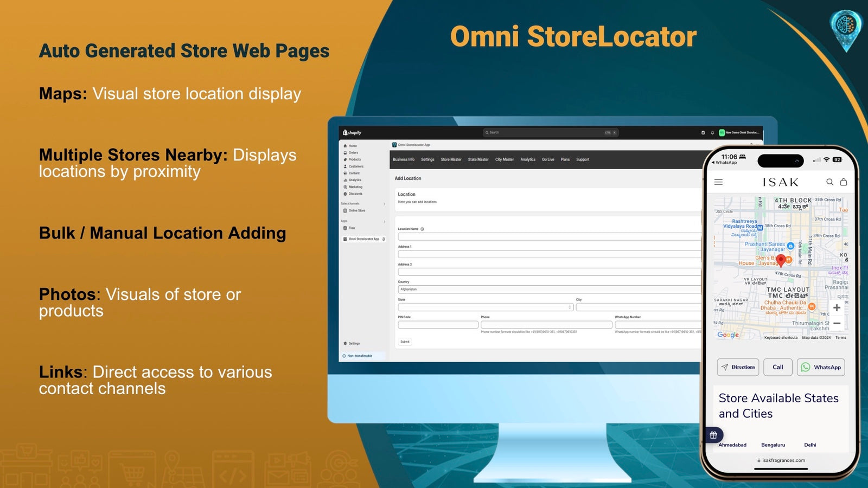Open the City Master tab
Image resolution: width=868 pixels, height=488 pixels.
click(504, 159)
